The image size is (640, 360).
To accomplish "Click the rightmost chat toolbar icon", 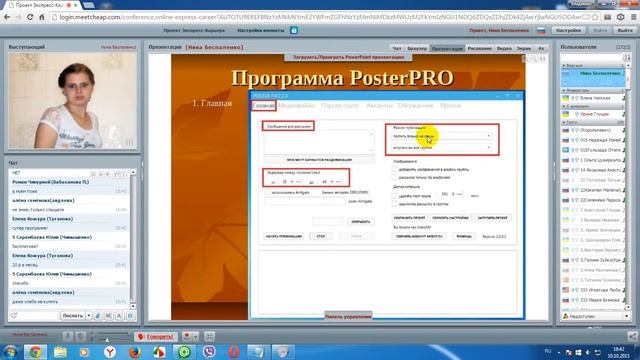I will 130,316.
